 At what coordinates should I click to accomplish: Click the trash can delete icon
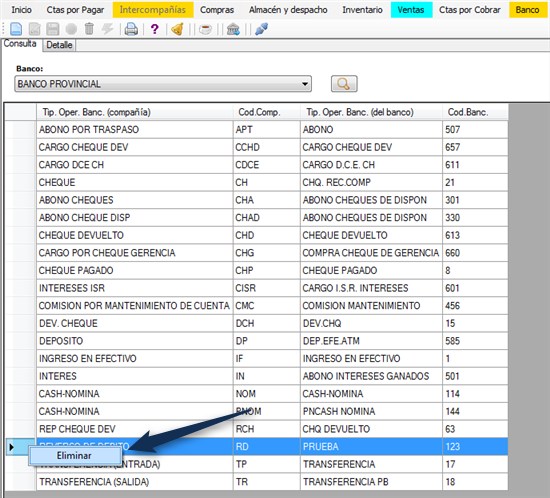point(89,29)
